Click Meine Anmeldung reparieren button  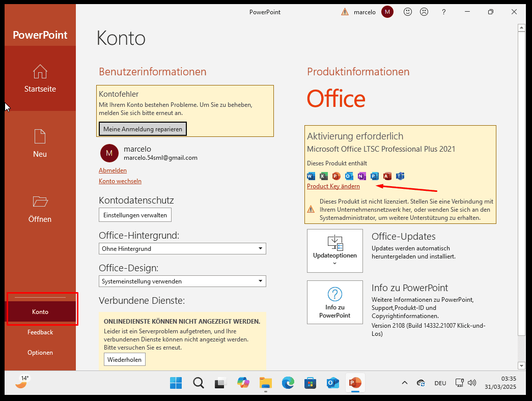143,129
